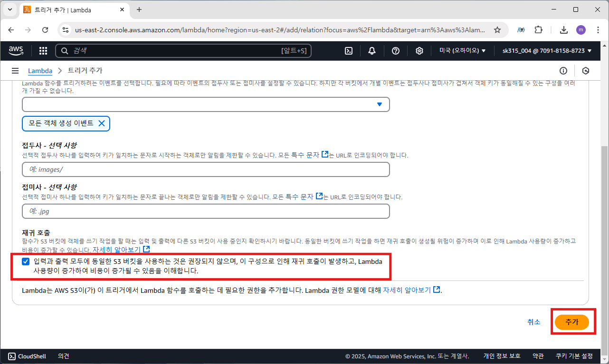
Task: Open 자세히 알아보기 under 재귀 호출
Action: pos(116,249)
